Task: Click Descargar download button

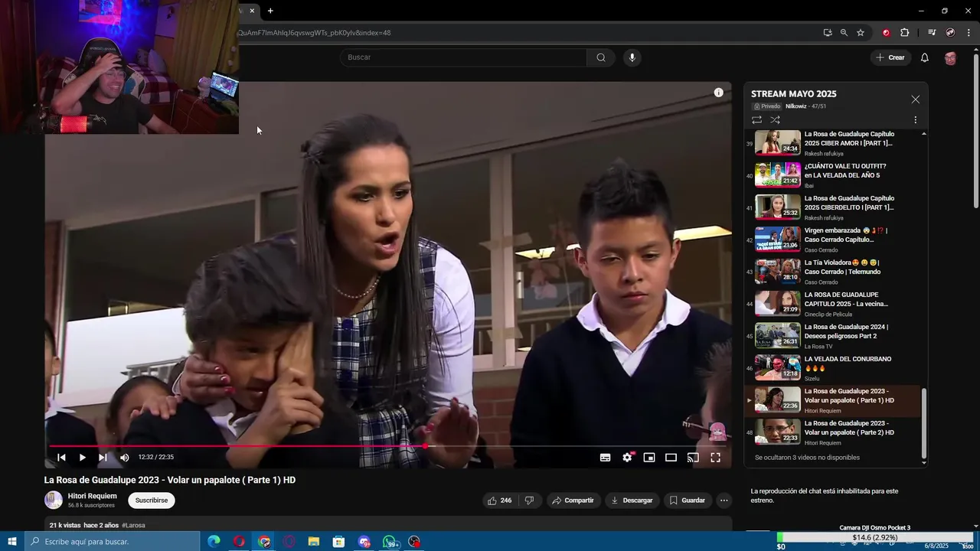Action: (x=632, y=500)
